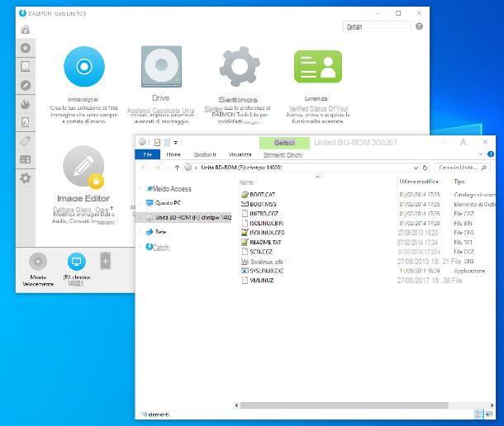Open Explorer help blue question icon
504x426 pixels.
[x=491, y=154]
